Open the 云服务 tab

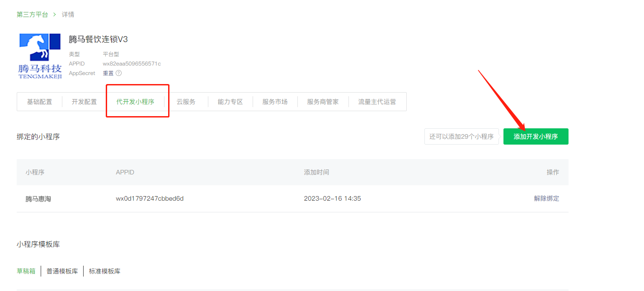pos(186,102)
